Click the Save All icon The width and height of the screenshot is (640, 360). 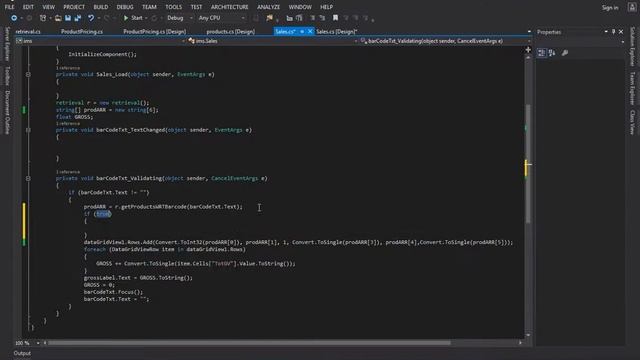coord(78,18)
